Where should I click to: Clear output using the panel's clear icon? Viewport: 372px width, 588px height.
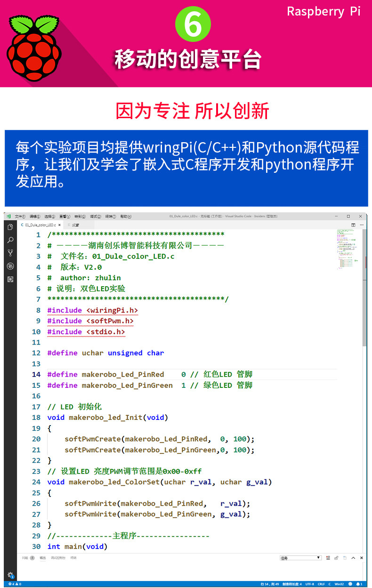click(328, 558)
